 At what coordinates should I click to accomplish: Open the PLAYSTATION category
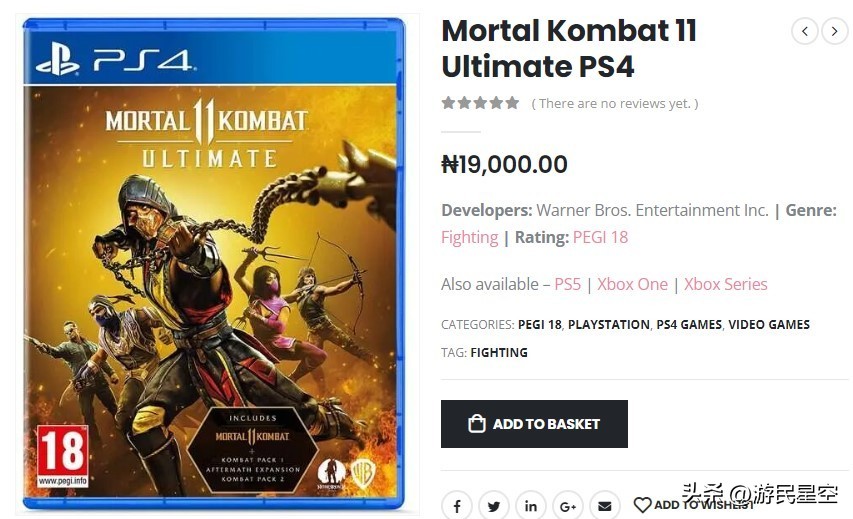click(608, 324)
